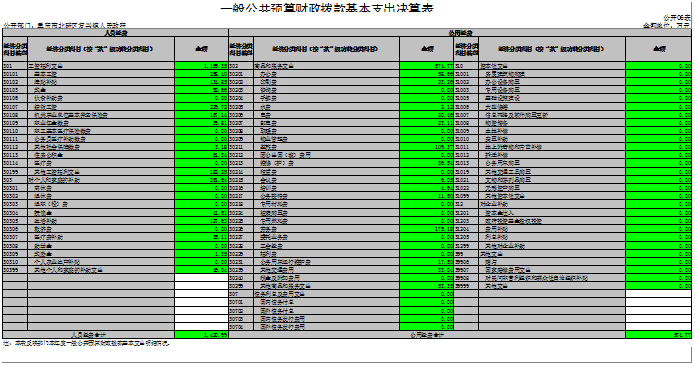695x366 pixels.
Task: Select the code 50199 cell
Action: point(15,172)
